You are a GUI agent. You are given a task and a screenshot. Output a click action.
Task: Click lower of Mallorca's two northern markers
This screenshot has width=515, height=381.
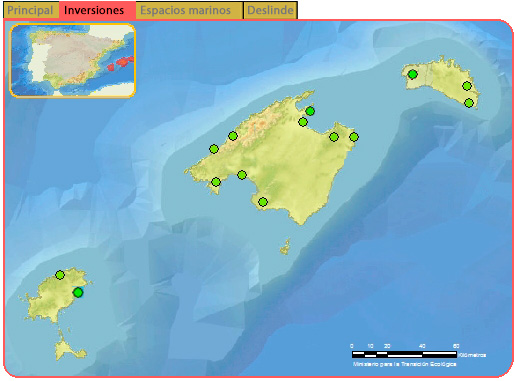click(x=303, y=122)
